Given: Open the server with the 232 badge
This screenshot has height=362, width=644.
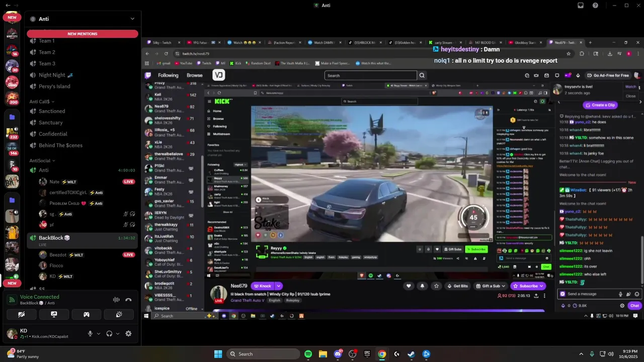Looking at the screenshot, I should click(x=12, y=133).
